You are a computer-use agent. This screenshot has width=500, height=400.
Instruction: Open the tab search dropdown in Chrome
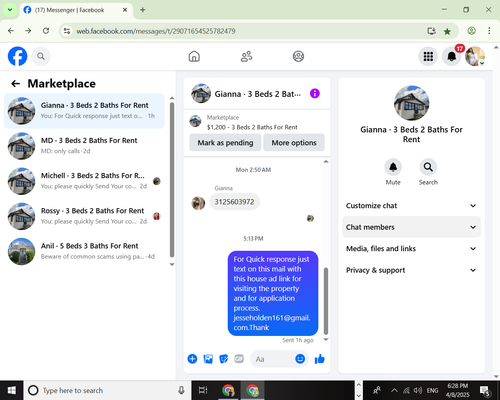click(x=10, y=10)
